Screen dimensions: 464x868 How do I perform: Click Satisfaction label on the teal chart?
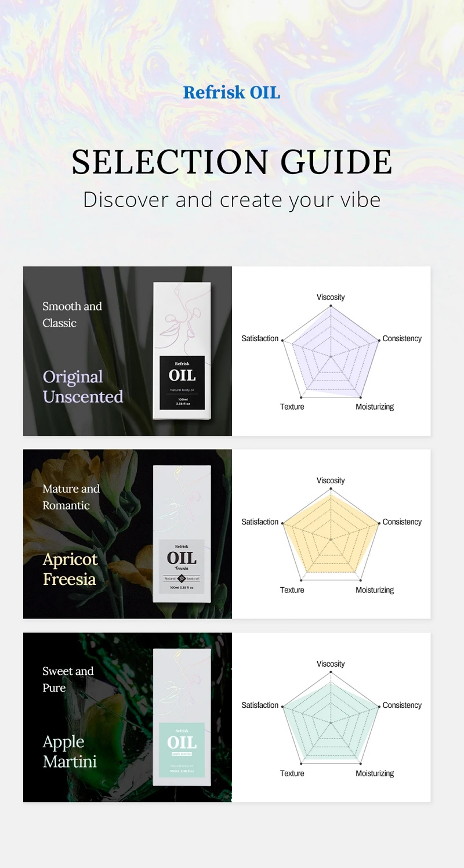[260, 705]
